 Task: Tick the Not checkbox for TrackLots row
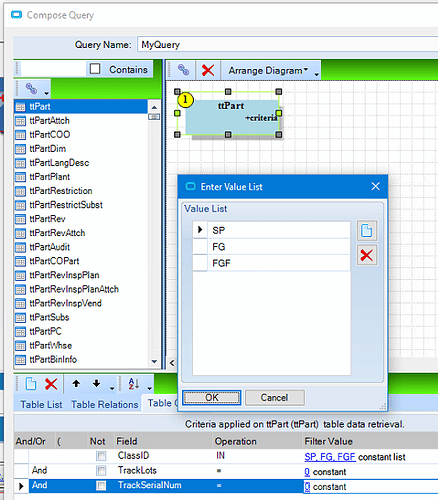click(101, 471)
